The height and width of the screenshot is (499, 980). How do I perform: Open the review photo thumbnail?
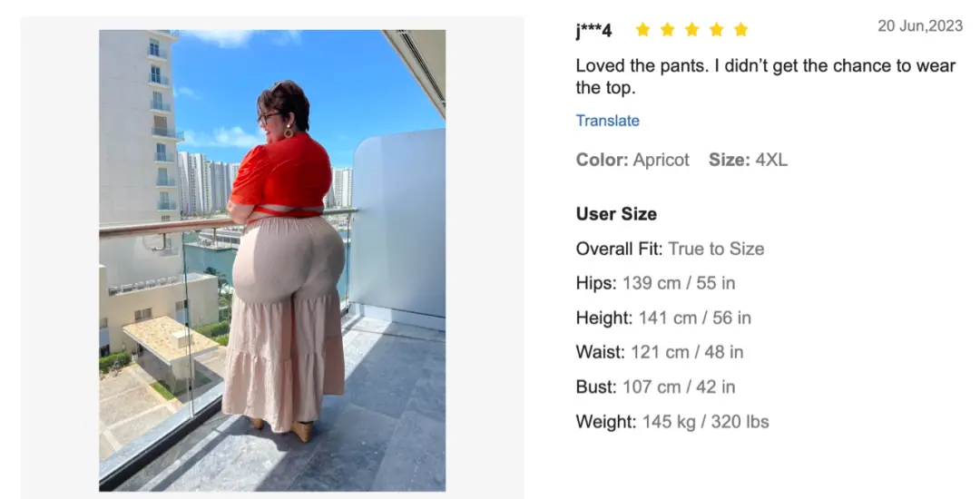tap(272, 260)
